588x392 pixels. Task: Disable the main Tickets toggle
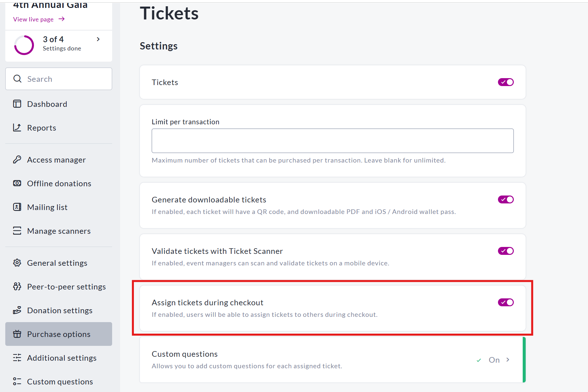click(x=506, y=82)
